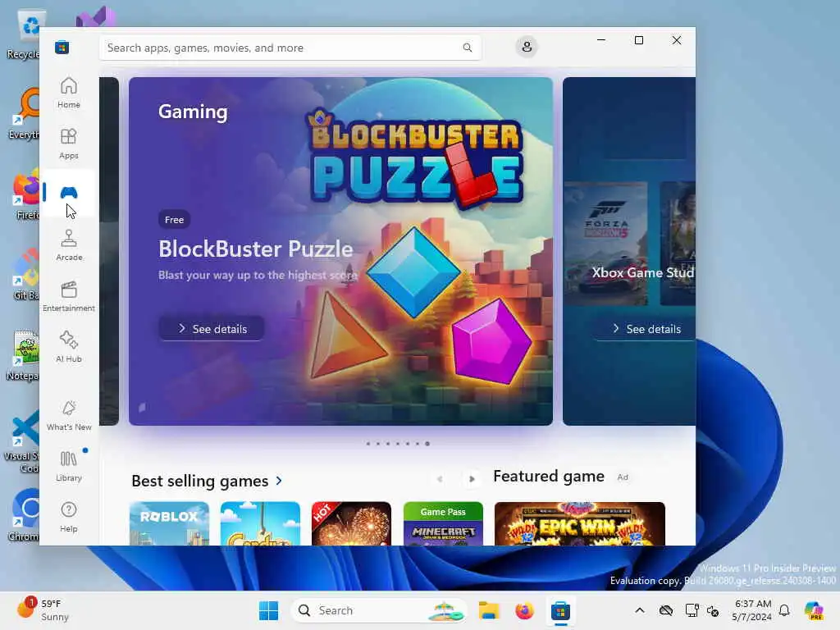Select the last carousel page dot
This screenshot has height=630, width=840.
pyautogui.click(x=427, y=444)
